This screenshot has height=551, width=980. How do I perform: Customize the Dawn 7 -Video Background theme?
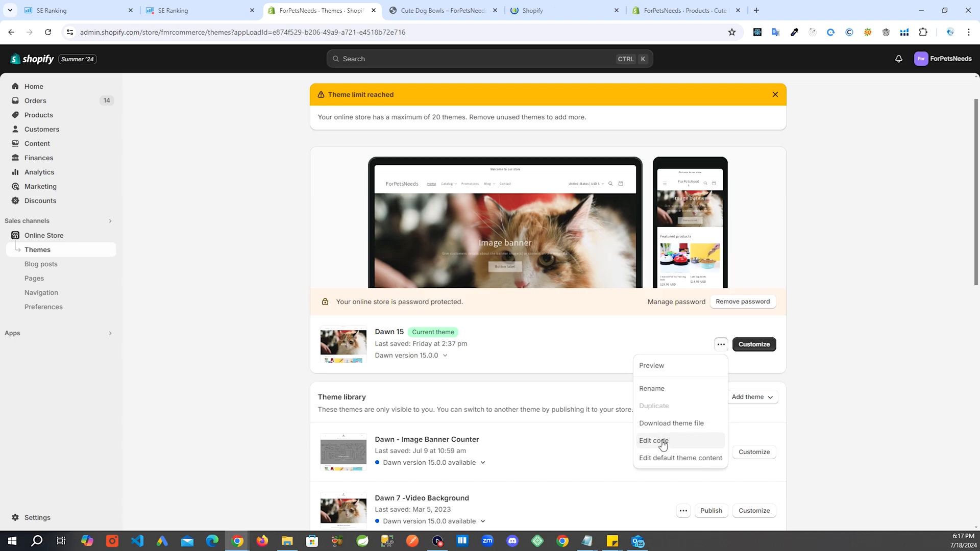[x=754, y=511]
